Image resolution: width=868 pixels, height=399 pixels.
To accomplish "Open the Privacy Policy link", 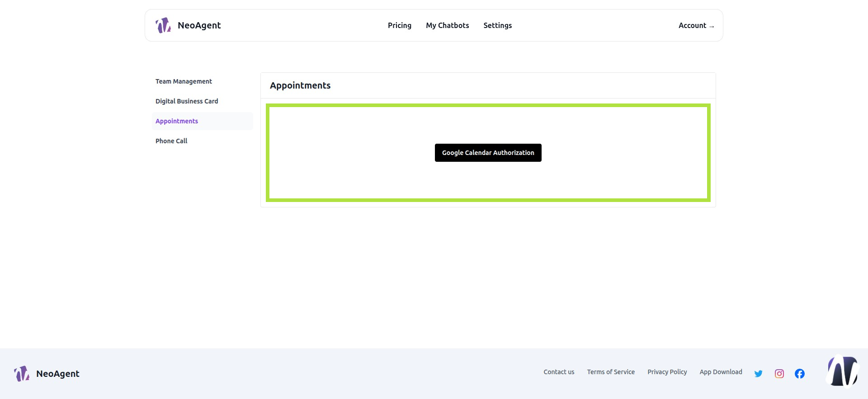I will 667,372.
